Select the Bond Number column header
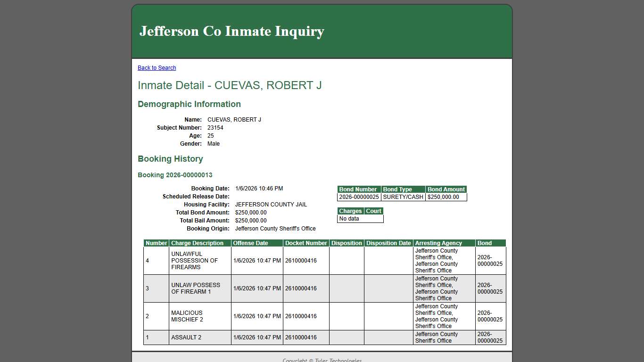This screenshot has width=644, height=362. pyautogui.click(x=358, y=189)
